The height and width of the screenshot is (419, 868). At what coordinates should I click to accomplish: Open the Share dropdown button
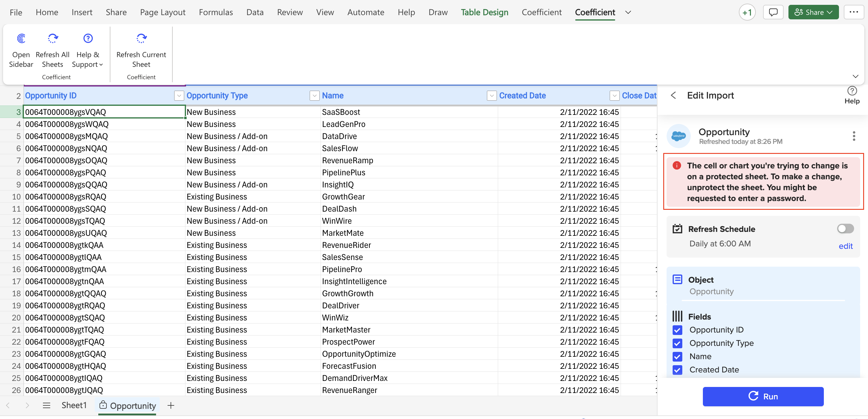pos(814,12)
